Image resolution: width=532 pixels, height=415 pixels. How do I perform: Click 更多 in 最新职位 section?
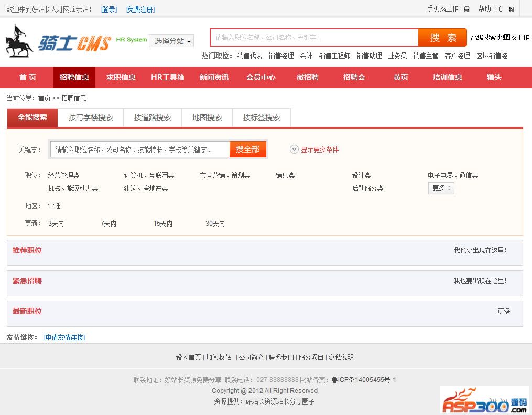point(504,312)
